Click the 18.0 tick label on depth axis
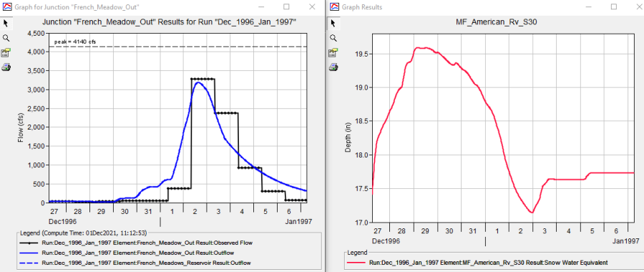Image resolution: width=644 pixels, height=272 pixels. [x=362, y=155]
